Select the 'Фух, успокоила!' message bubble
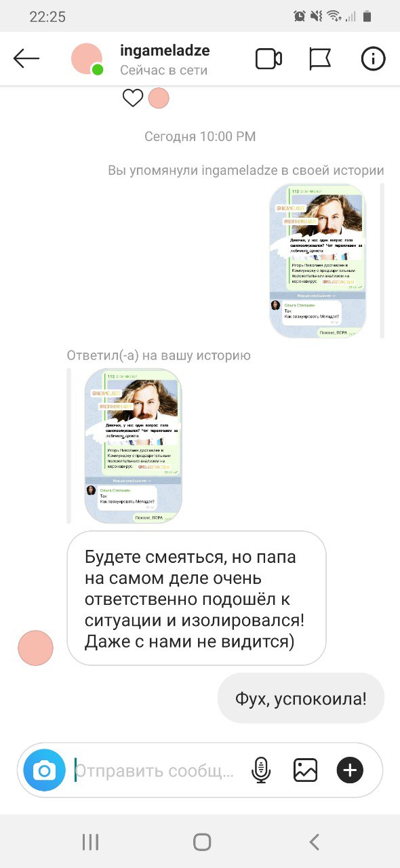Viewport: 400px width, 868px height. click(x=301, y=698)
